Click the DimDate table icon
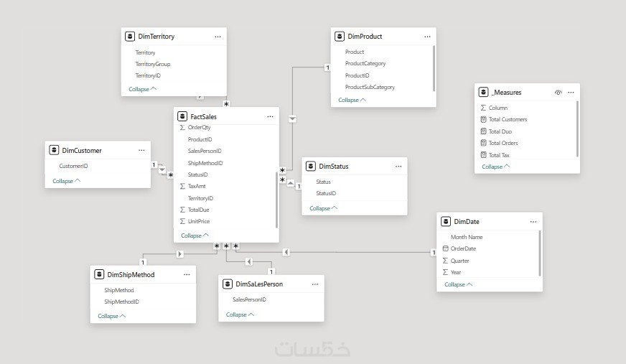This screenshot has height=364, width=626. (x=446, y=223)
